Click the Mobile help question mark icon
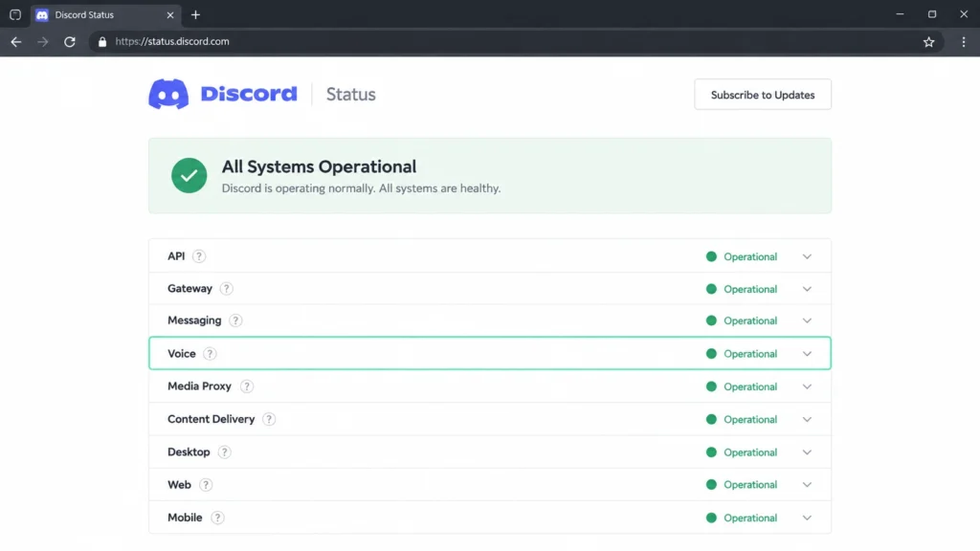 (x=217, y=518)
